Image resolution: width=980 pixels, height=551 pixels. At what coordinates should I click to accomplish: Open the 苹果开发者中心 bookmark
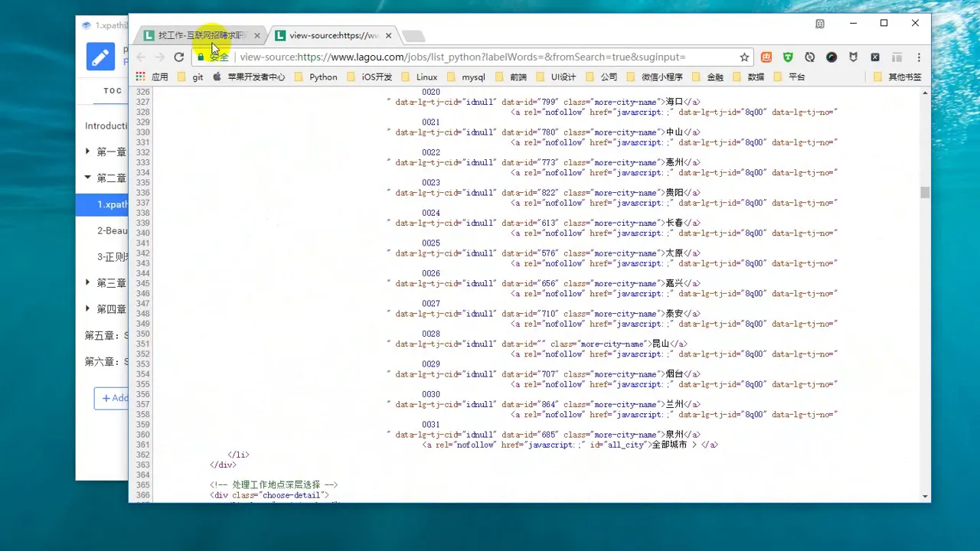tap(249, 77)
